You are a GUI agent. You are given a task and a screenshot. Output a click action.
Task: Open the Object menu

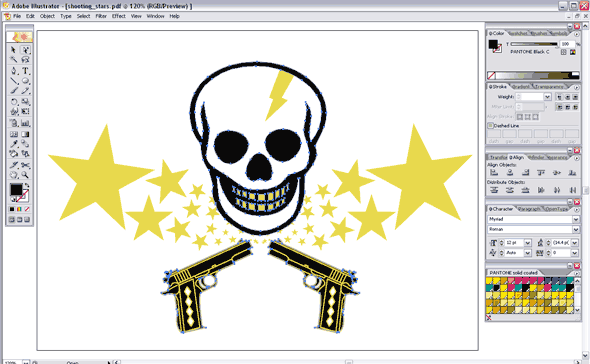(47, 16)
